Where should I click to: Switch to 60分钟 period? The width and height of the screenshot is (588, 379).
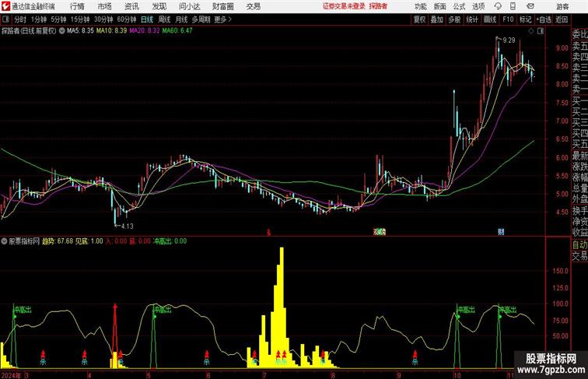126,19
